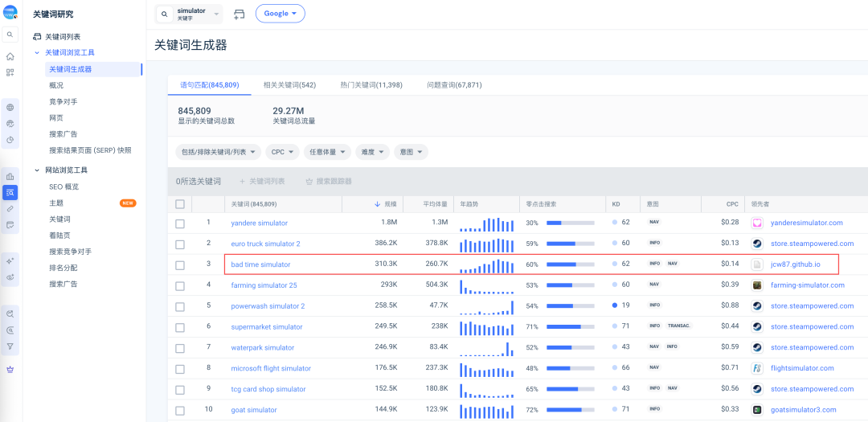Image resolution: width=868 pixels, height=422 pixels.
Task: Open the backlinks chain-link icon in the rail
Action: point(10,209)
